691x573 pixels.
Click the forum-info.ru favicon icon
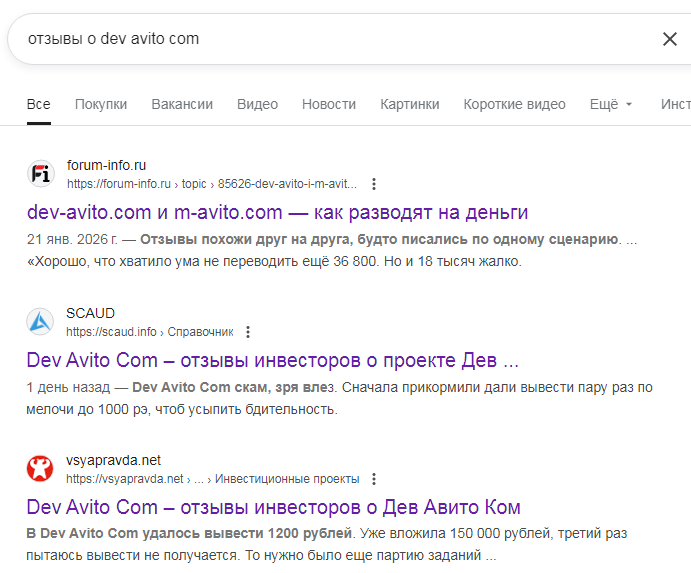[x=41, y=174]
